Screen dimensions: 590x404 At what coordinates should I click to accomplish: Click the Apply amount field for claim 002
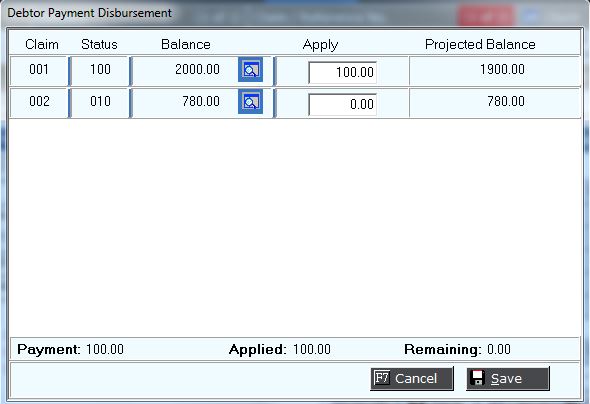point(342,104)
